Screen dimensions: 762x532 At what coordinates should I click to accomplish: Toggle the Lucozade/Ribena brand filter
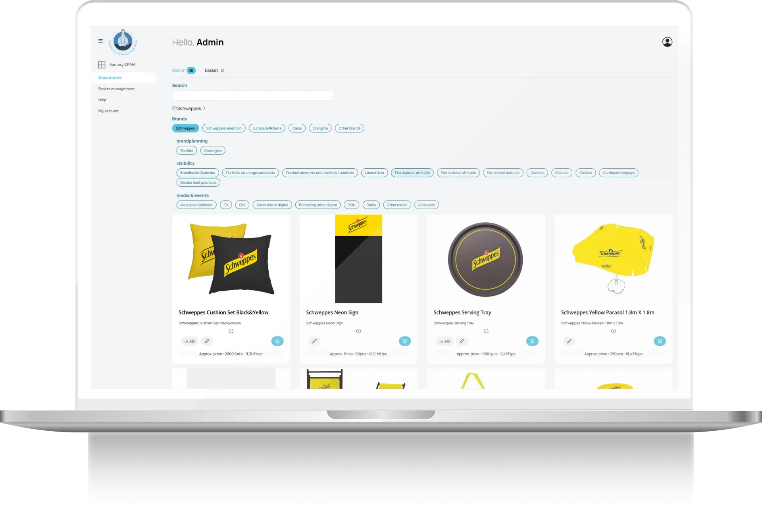coord(267,128)
